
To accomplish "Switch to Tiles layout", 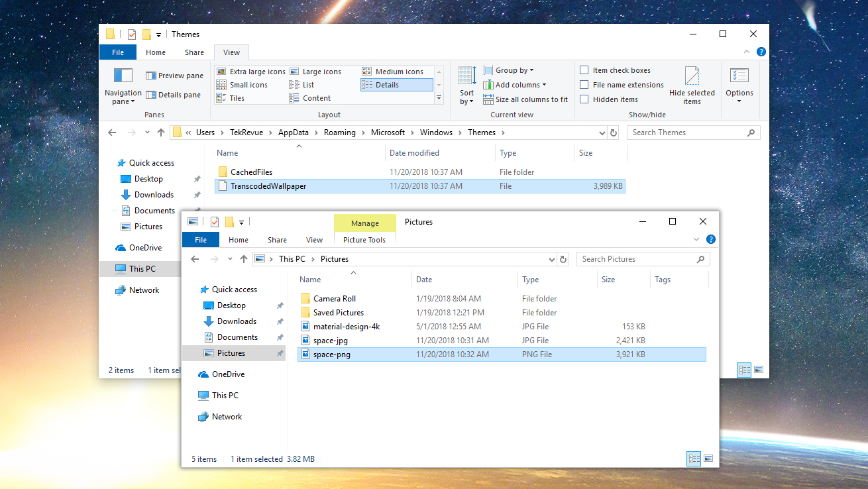I will 231,98.
